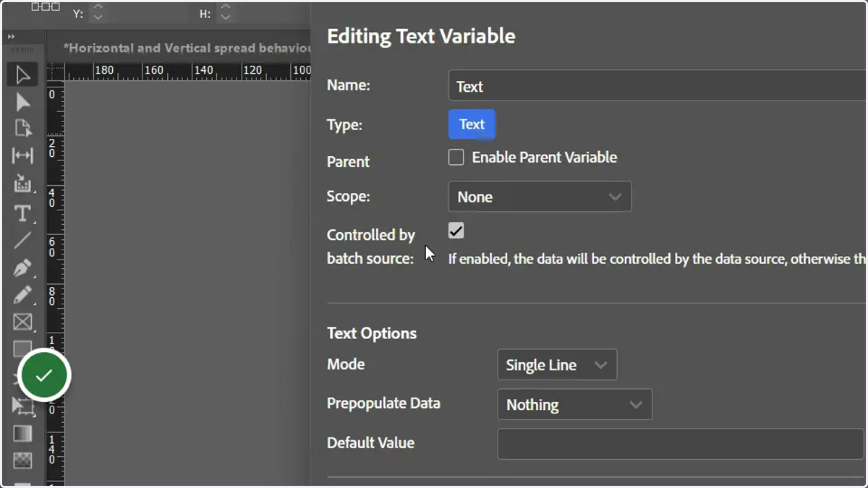Click the 'If enabled, the data will be controlled' description
This screenshot has width=868, height=488.
click(657, 259)
